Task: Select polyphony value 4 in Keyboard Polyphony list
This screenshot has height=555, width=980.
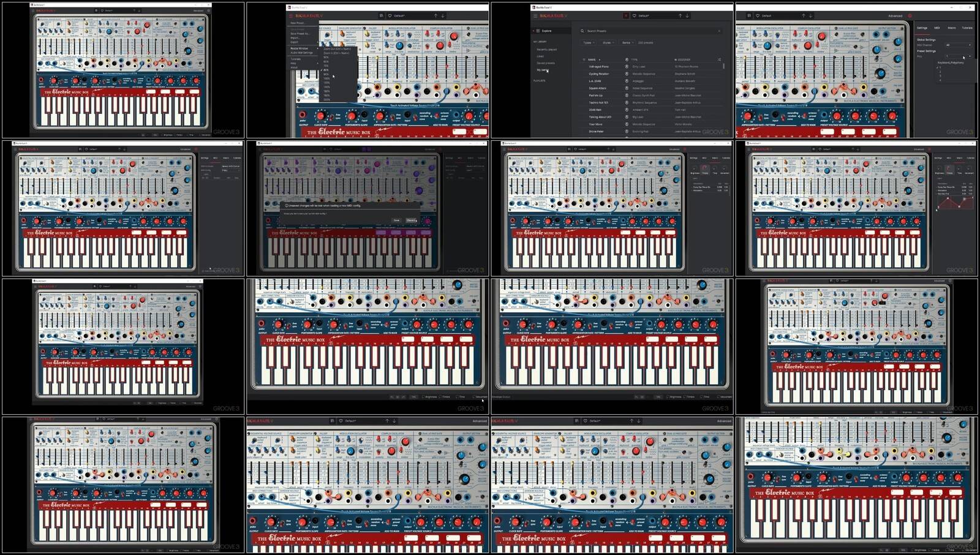Action: (940, 80)
